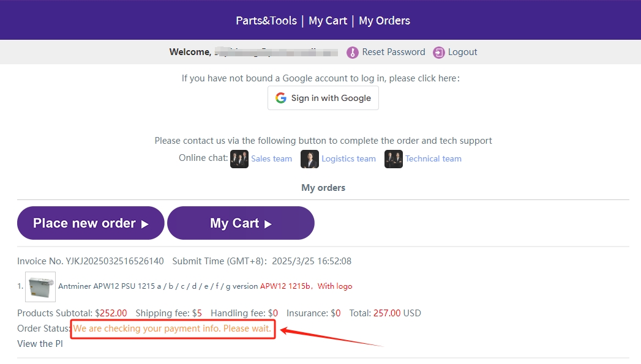Image resolution: width=641 pixels, height=364 pixels.
Task: Go to My Cart in top navigation
Action: (328, 21)
